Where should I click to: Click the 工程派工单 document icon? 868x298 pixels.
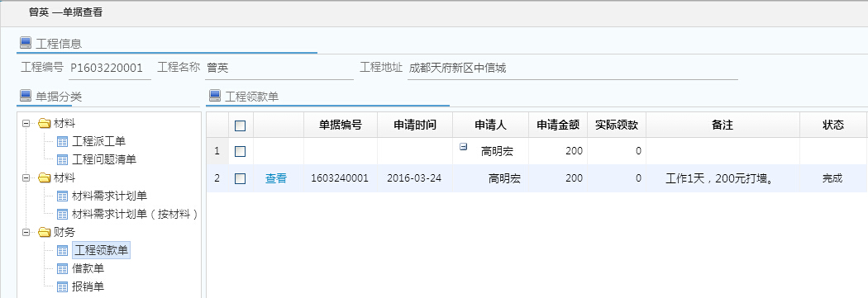[x=63, y=142]
